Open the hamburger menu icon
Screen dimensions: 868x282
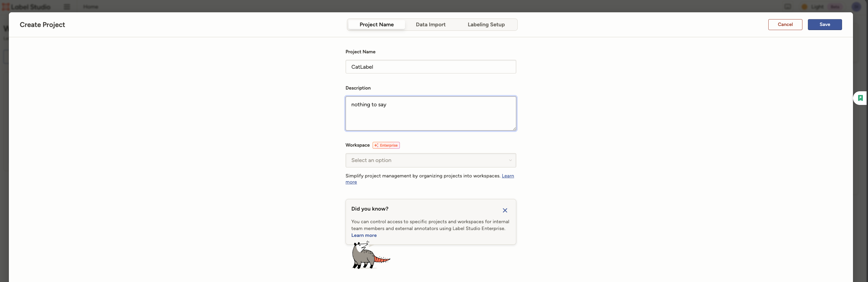pyautogui.click(x=67, y=7)
